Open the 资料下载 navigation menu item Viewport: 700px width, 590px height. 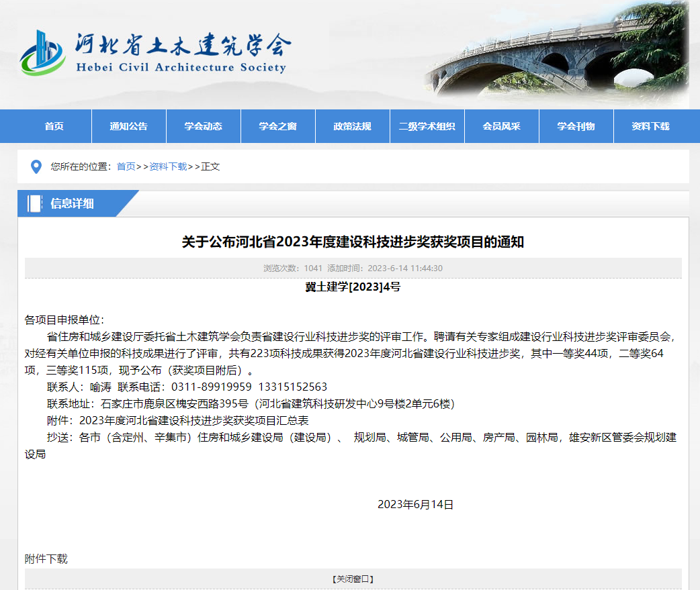[x=650, y=126]
